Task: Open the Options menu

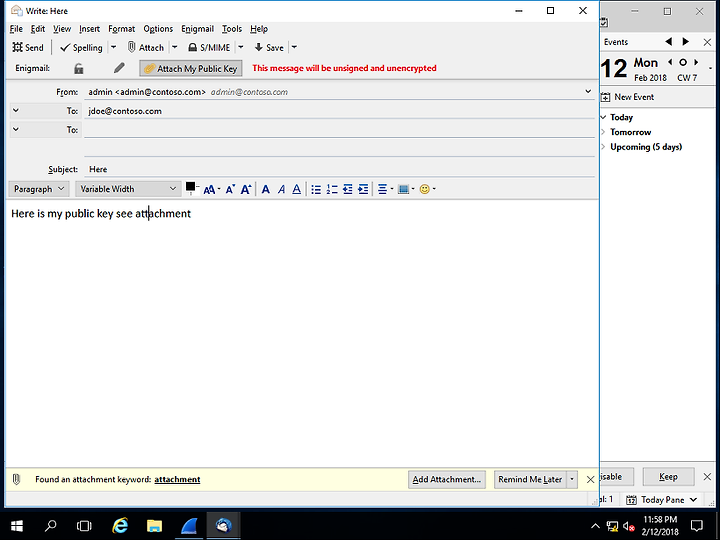Action: point(158,29)
